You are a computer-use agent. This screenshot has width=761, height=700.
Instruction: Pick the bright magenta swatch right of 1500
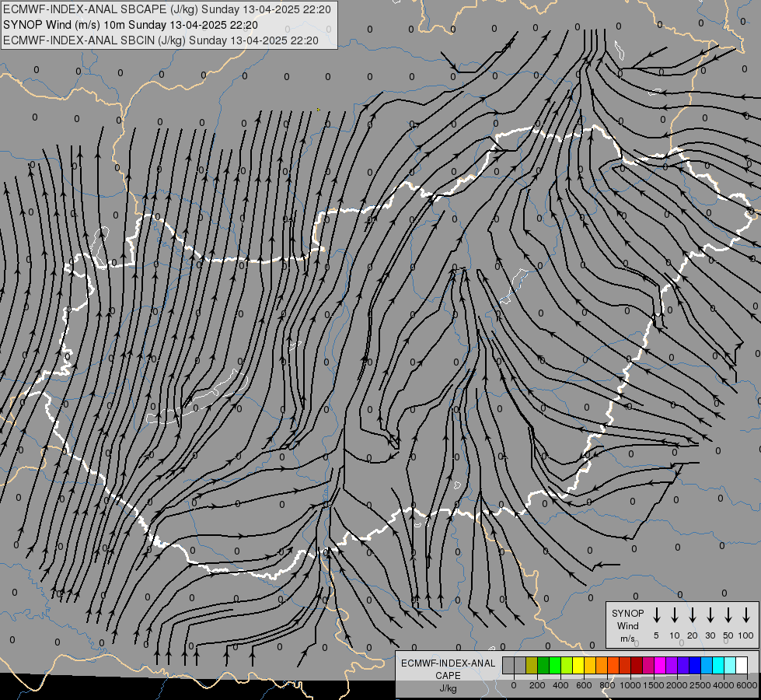660,665
